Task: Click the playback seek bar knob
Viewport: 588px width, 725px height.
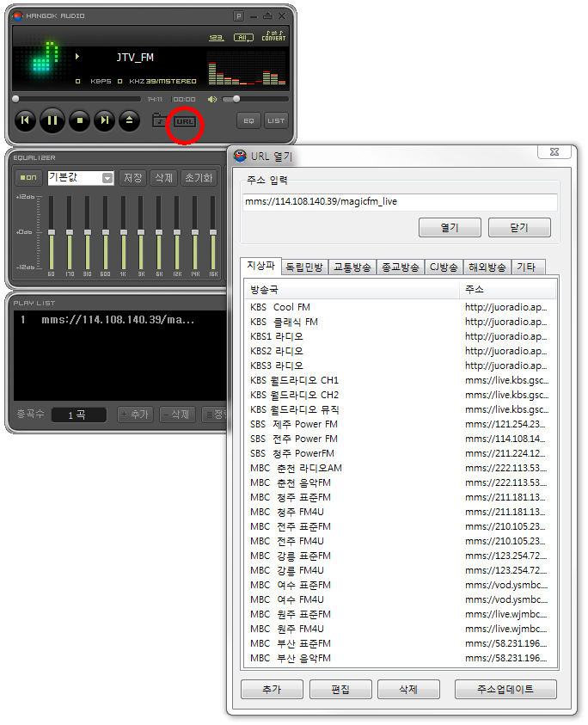Action: [15, 99]
